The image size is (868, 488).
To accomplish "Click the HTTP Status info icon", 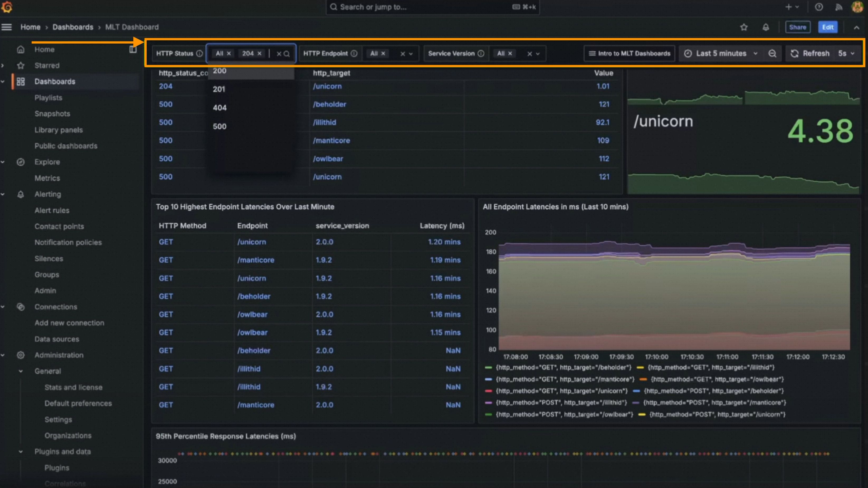I will [199, 54].
